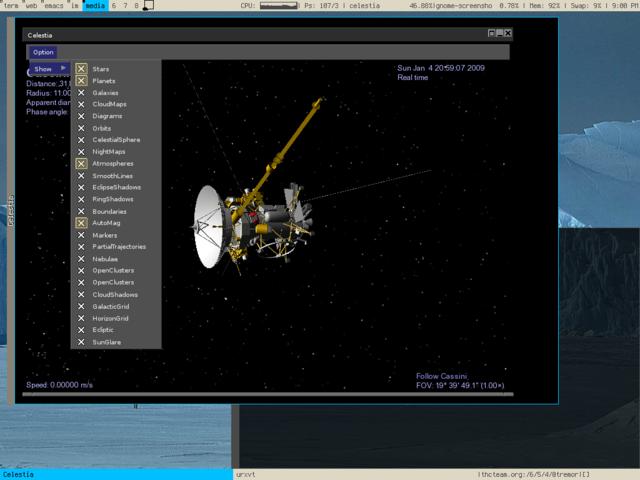Check the SunGlare option
The height and width of the screenshot is (480, 640).
(x=81, y=342)
